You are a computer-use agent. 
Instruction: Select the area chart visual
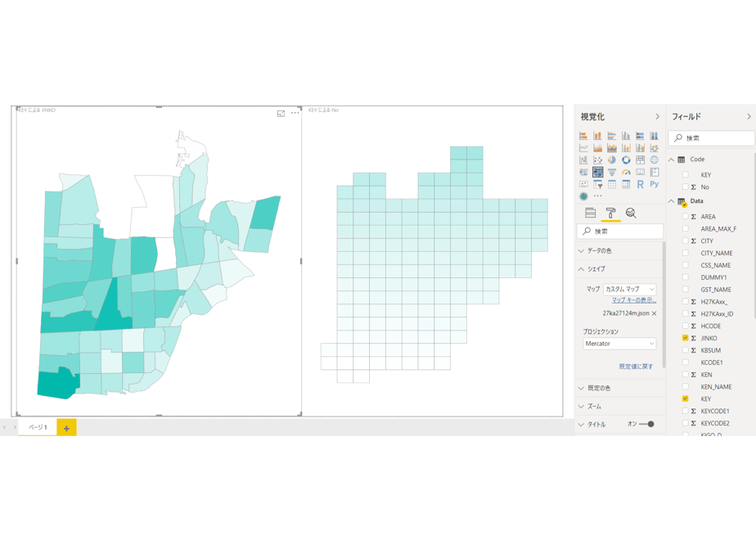pos(597,148)
